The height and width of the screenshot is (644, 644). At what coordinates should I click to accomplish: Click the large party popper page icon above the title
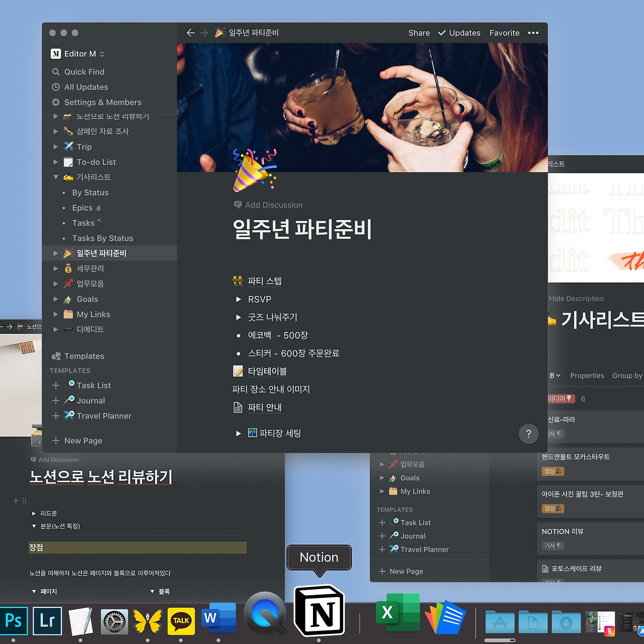coord(255,170)
